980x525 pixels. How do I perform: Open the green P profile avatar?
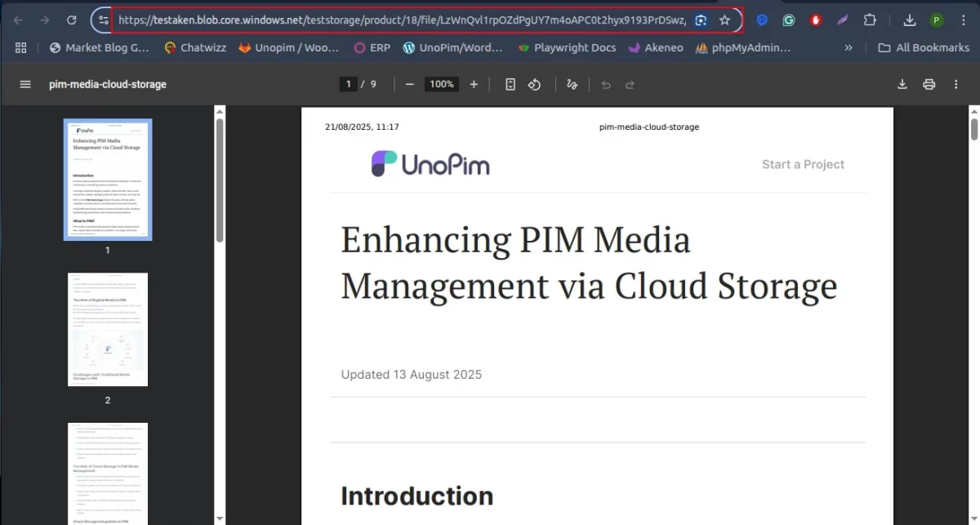pos(936,20)
